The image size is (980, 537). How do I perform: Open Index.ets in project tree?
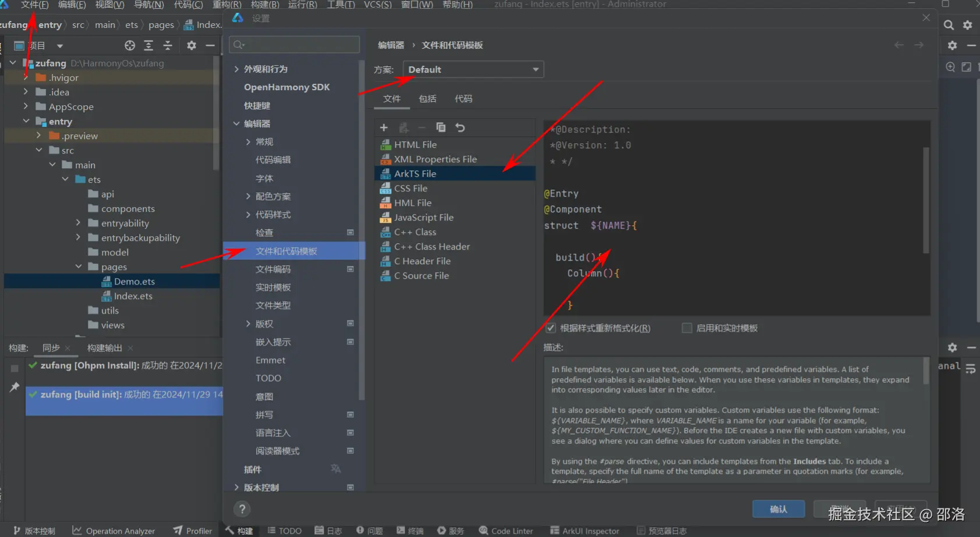click(x=133, y=296)
